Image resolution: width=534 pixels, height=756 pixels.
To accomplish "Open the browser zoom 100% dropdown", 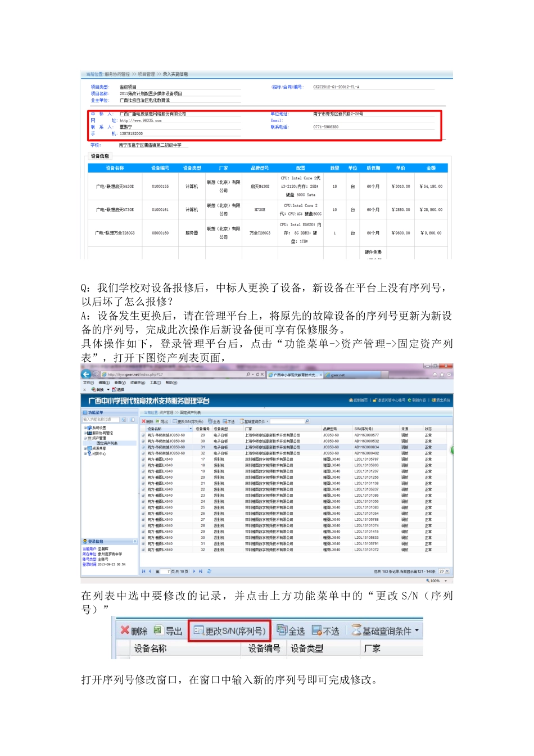I will (446, 580).
